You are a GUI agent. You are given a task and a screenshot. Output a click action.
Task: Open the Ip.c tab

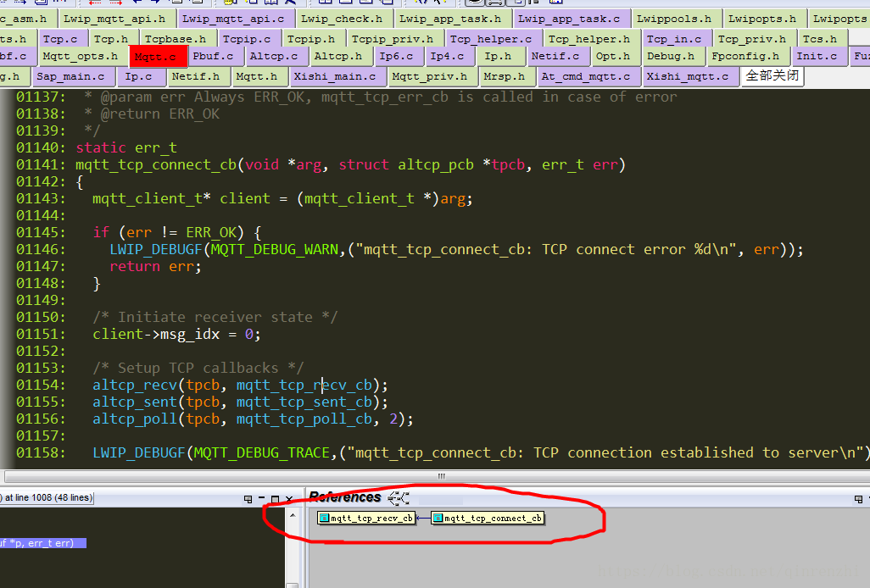[141, 76]
